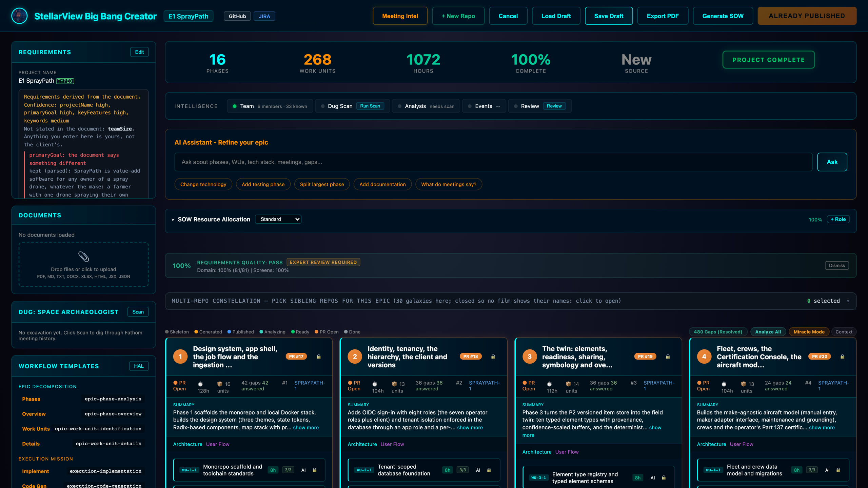868x488 pixels.
Task: Click the package icon beside 14 units
Action: pos(568,384)
